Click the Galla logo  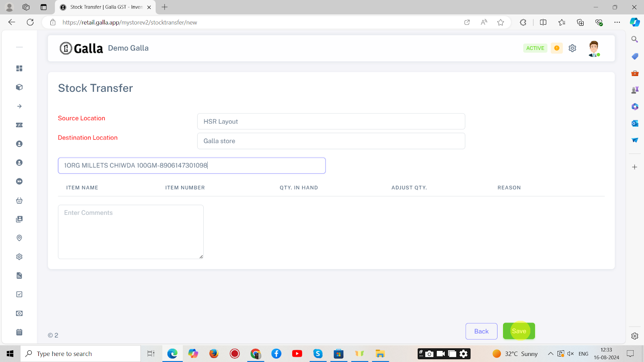point(81,48)
